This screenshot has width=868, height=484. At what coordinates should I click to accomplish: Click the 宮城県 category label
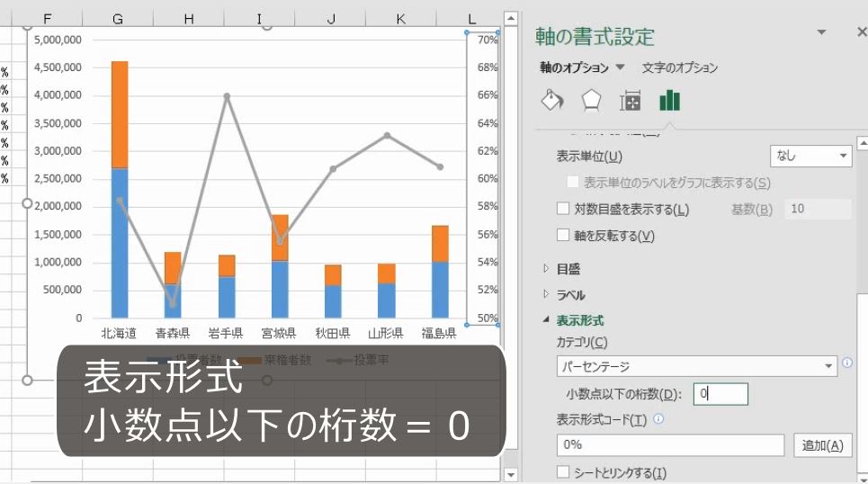279,333
